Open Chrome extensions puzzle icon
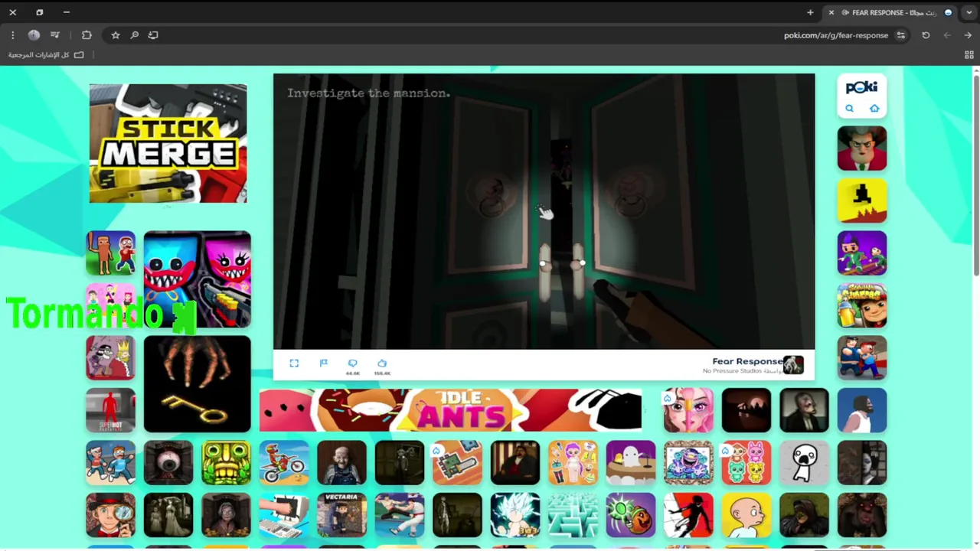The image size is (980, 551). point(87,35)
